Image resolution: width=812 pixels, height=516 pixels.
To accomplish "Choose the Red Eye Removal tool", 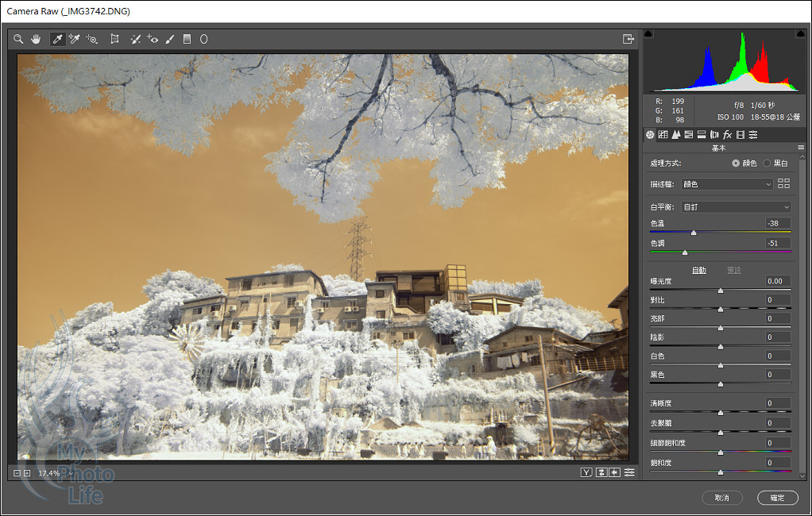I will 153,39.
